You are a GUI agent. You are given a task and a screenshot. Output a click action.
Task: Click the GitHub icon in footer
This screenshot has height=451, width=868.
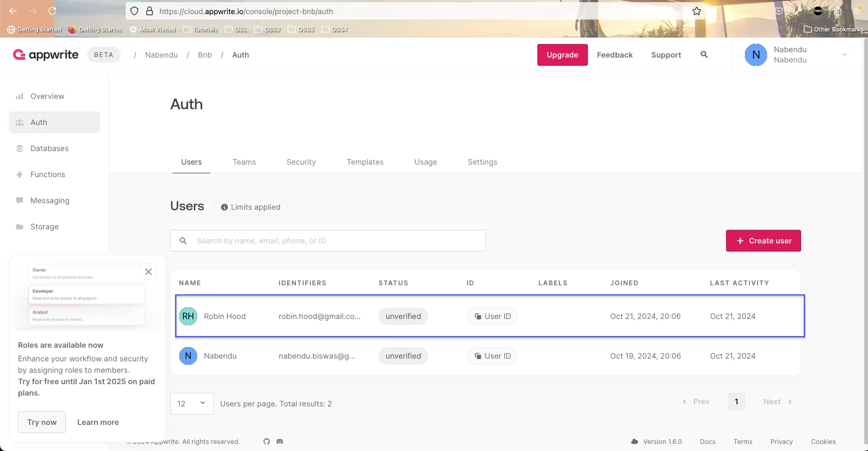(x=266, y=441)
